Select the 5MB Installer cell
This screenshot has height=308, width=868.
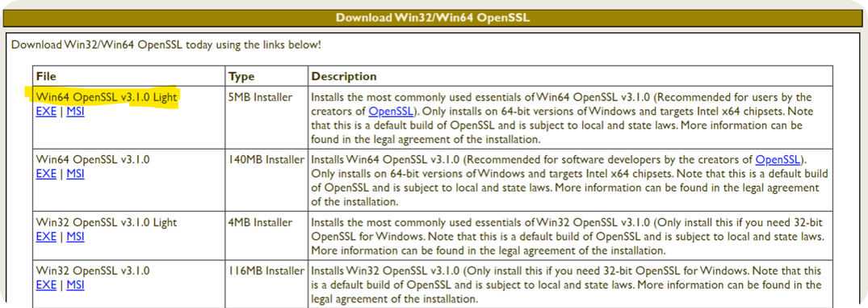click(x=266, y=117)
